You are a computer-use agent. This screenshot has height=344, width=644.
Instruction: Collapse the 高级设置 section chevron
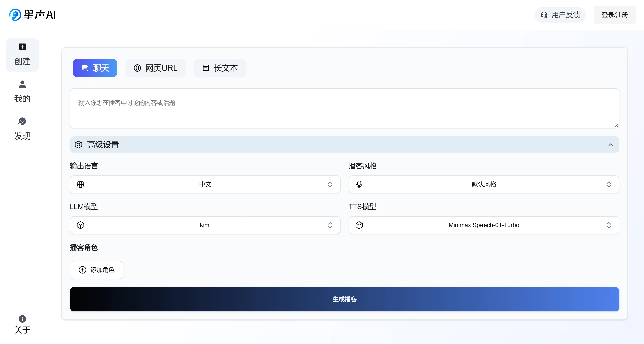coord(611,145)
